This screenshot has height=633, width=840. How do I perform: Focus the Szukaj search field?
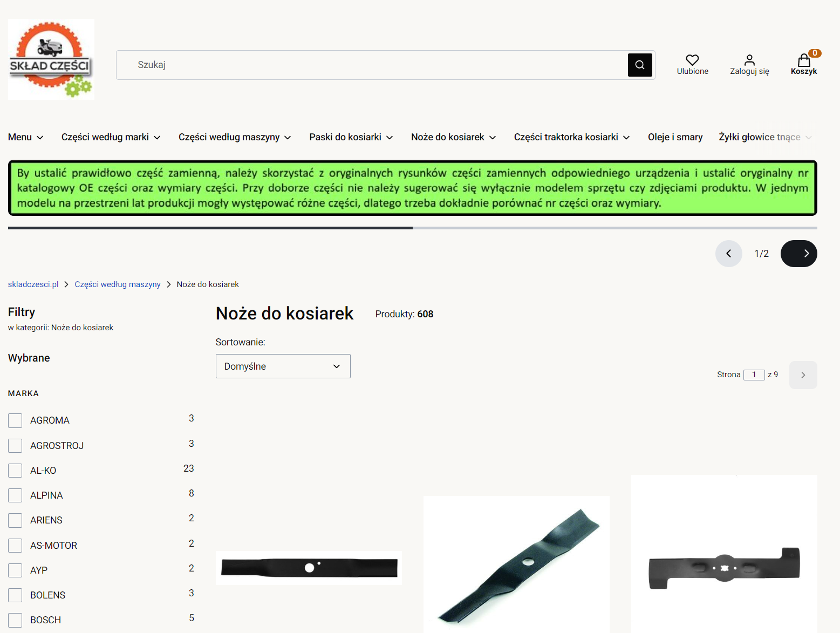coord(371,65)
